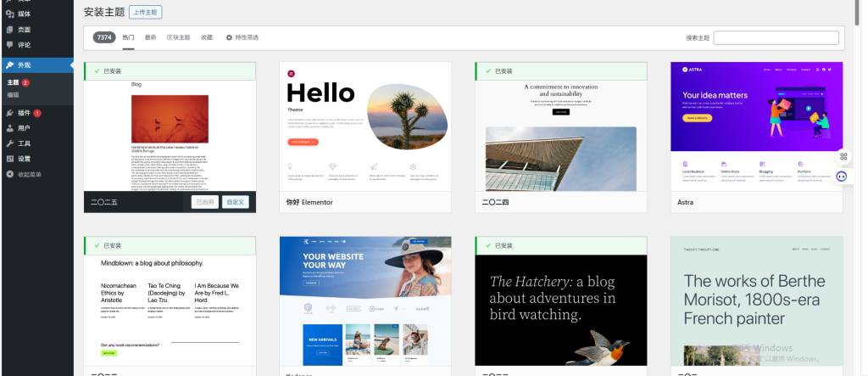The width and height of the screenshot is (868, 376).
Task: Click 已安装 notice on the 二〇二四 card
Action: (x=561, y=71)
